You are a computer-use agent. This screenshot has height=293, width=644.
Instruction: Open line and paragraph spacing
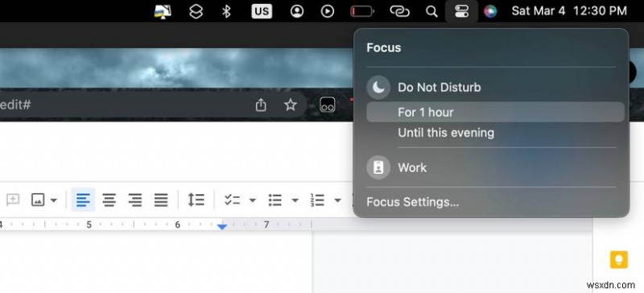click(x=196, y=200)
